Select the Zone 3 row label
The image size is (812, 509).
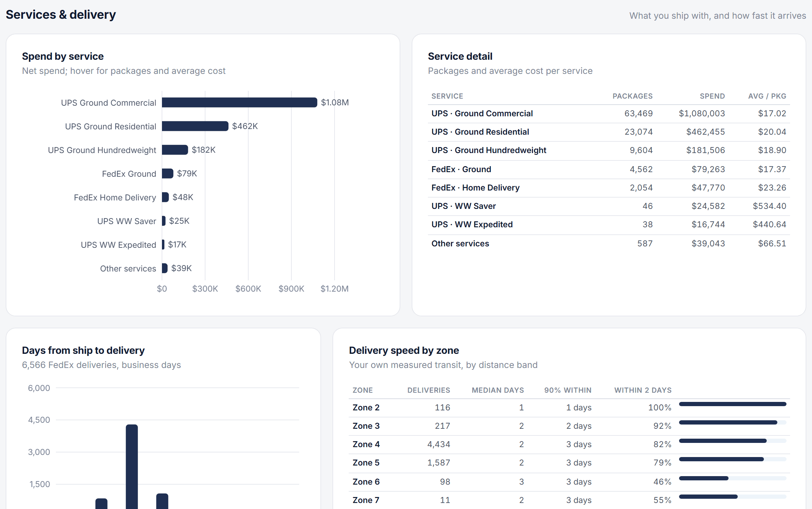[366, 426]
